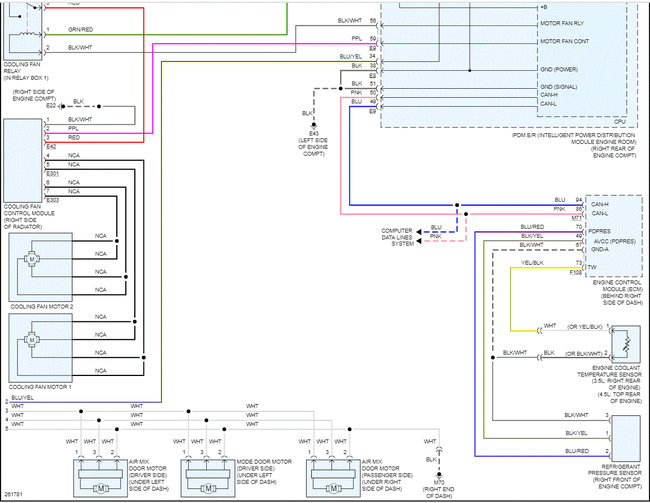Select the GND (POWER) terminal label
Viewport: 650px width, 503px height.
[559, 69]
